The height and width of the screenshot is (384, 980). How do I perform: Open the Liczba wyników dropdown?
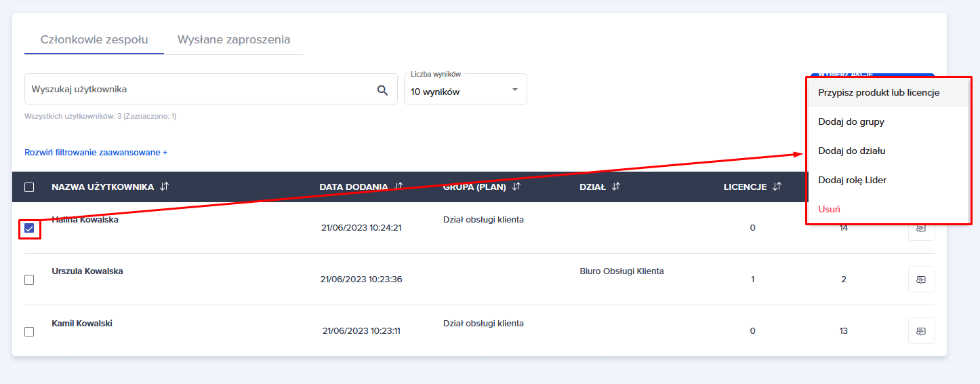pyautogui.click(x=465, y=90)
